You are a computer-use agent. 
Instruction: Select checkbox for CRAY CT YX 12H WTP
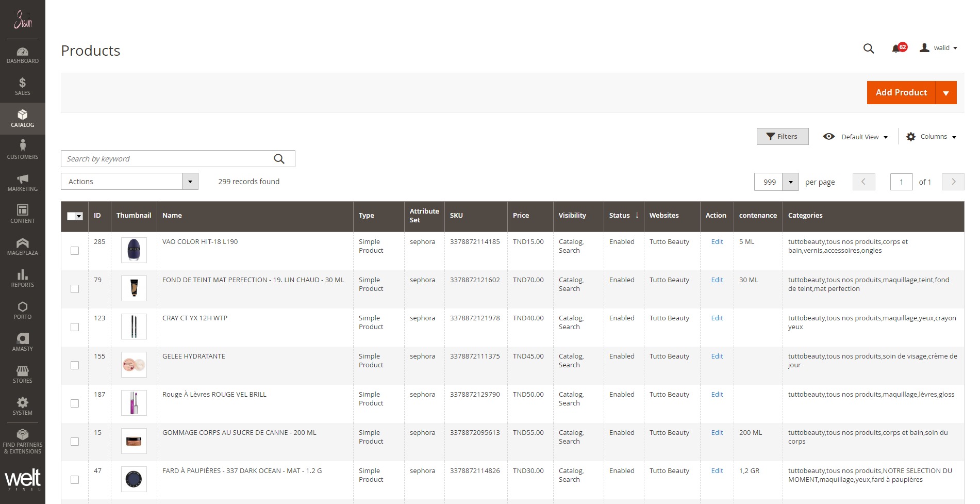75,327
